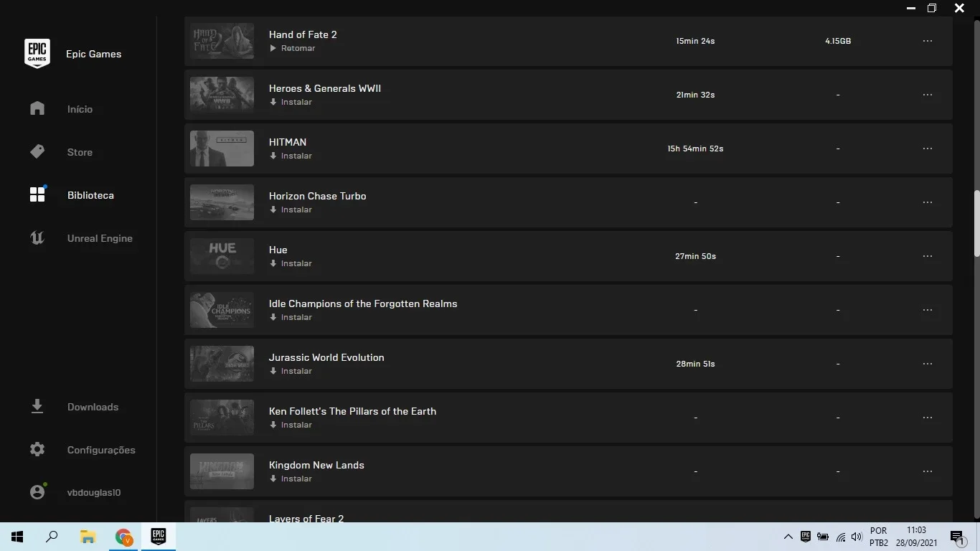Select Biblioteca in the sidebar
This screenshot has height=551, width=980.
(90, 195)
